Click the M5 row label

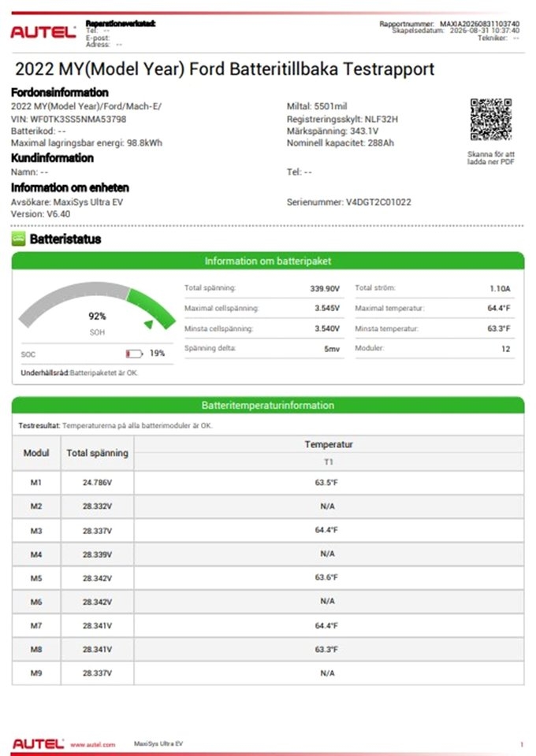pyautogui.click(x=36, y=578)
